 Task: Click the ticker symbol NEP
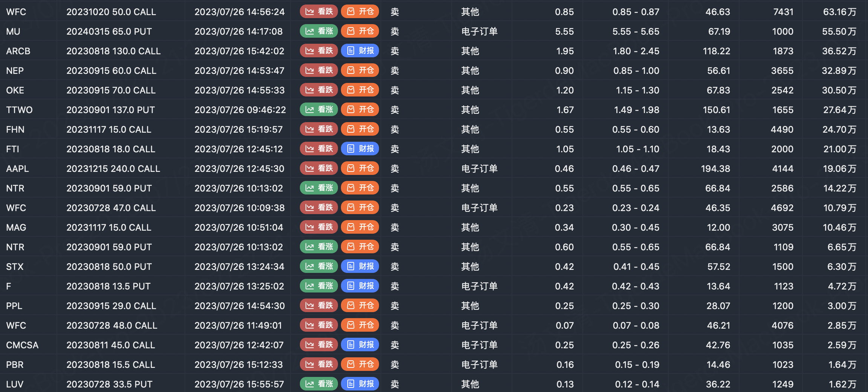point(15,71)
